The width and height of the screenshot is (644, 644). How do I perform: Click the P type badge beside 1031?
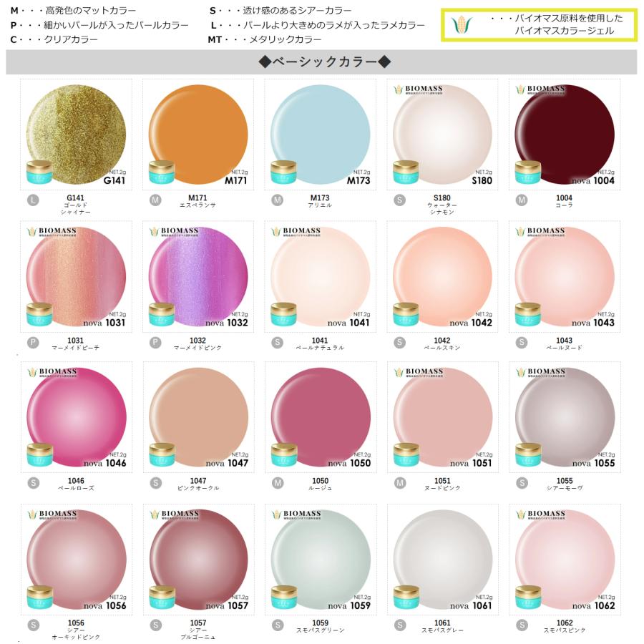(x=33, y=343)
